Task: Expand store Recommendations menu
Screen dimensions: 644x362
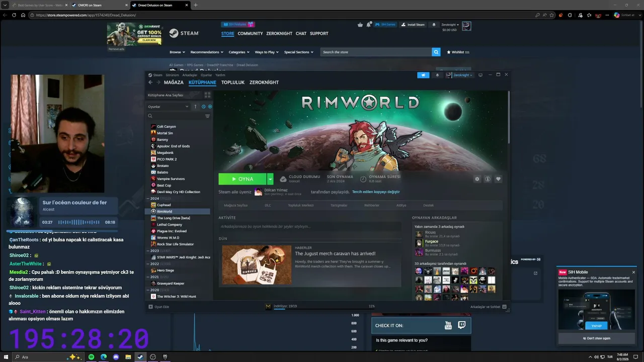Action: click(206, 52)
